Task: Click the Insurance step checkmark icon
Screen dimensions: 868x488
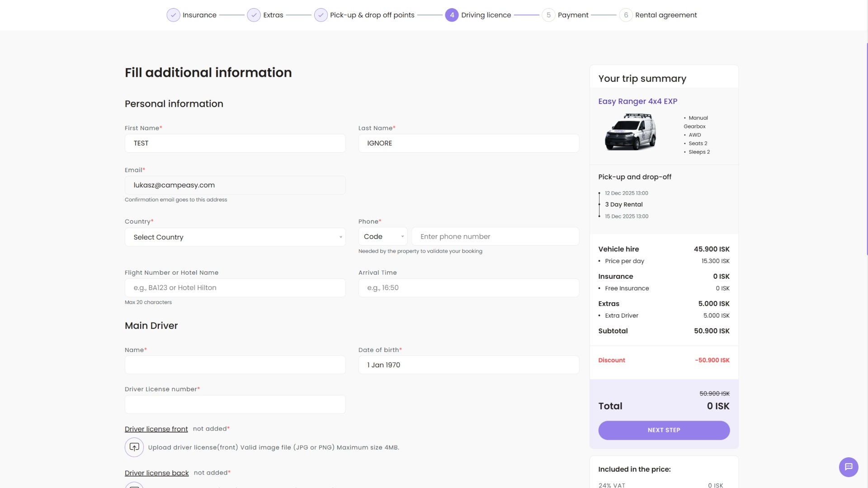Action: coord(174,15)
